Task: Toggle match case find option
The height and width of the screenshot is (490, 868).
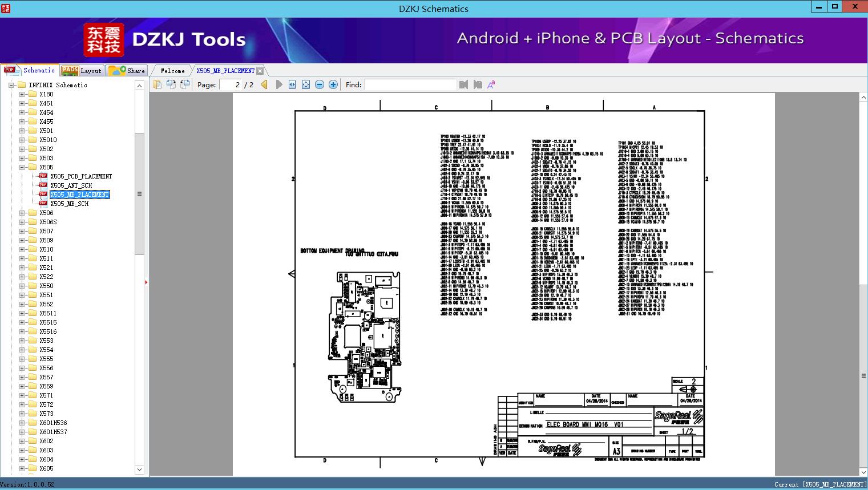Action: (491, 84)
